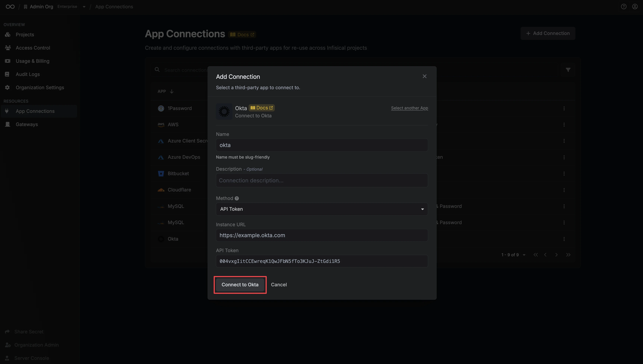
Task: Select App Connections in sidebar
Action: tap(39, 111)
